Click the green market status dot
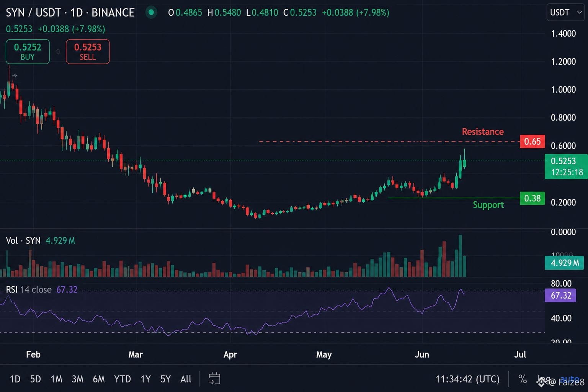Screen dimensions: 588x392 pyautogui.click(x=151, y=13)
